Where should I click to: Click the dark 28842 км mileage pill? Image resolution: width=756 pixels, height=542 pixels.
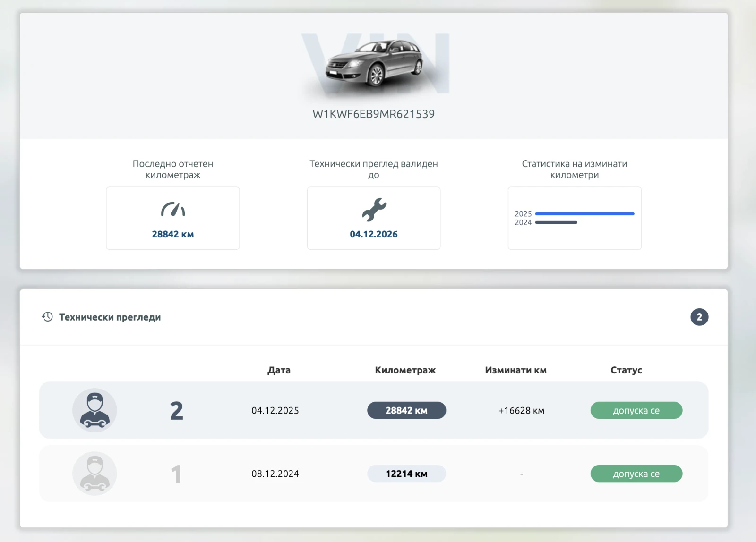[x=406, y=410]
